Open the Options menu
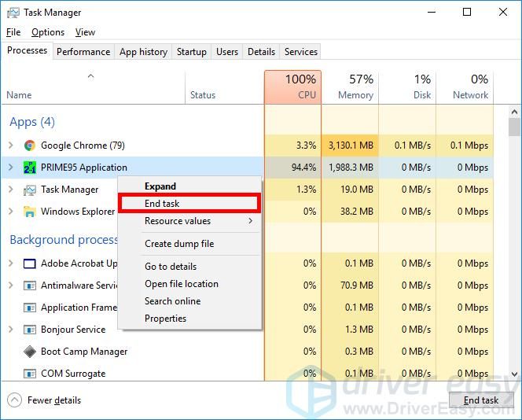This screenshot has width=522, height=420. click(48, 32)
